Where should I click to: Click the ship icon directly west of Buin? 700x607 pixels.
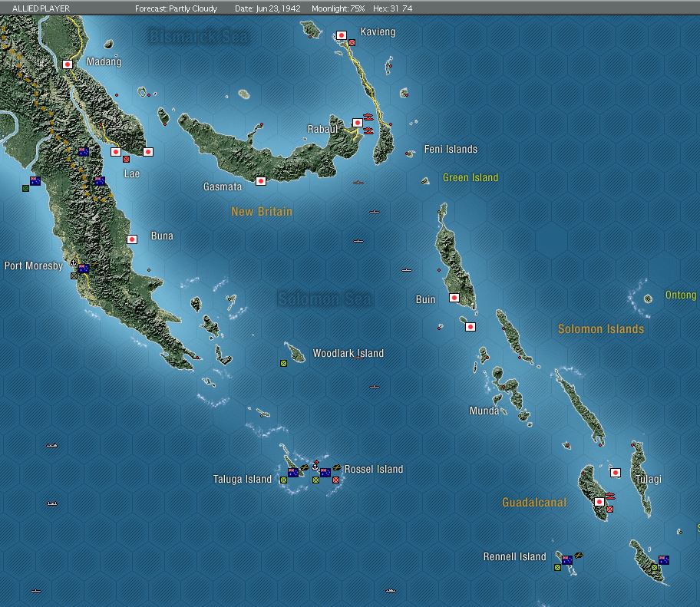407,270
